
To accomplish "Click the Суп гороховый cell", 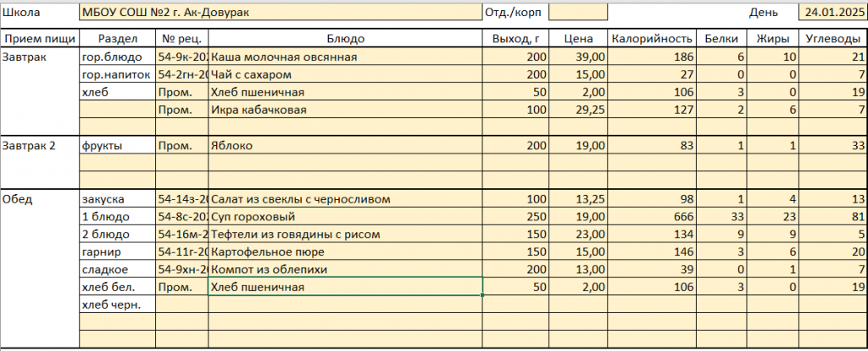I will coord(345,217).
